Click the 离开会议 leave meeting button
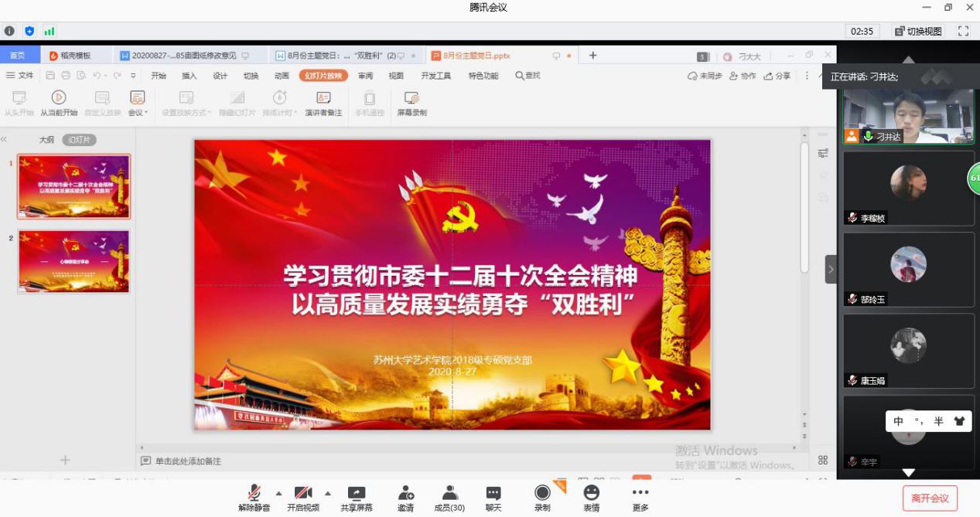 pos(930,498)
